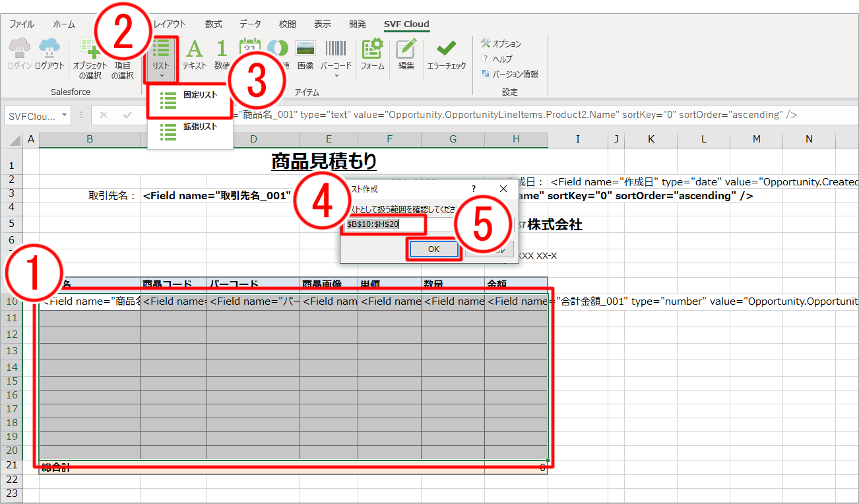The height and width of the screenshot is (504, 859).
Task: Select row 15 header
Action: 11,381
